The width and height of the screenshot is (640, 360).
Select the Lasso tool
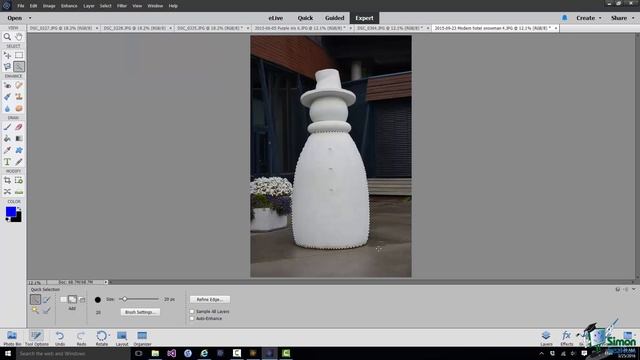click(7, 67)
